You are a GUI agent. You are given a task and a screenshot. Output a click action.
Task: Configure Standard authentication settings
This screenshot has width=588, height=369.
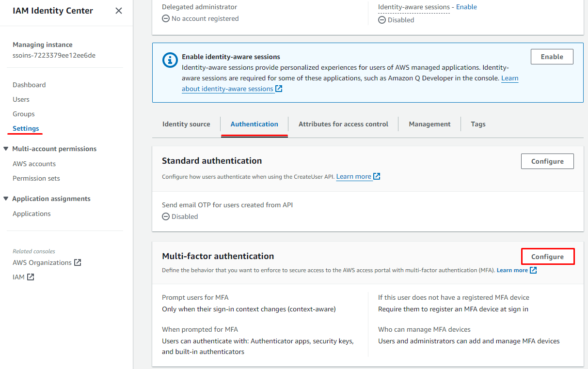point(547,161)
